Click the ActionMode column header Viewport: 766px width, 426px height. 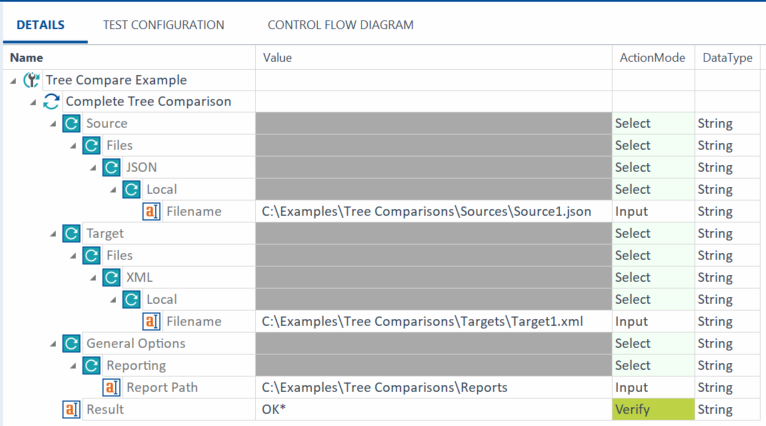pyautogui.click(x=650, y=58)
